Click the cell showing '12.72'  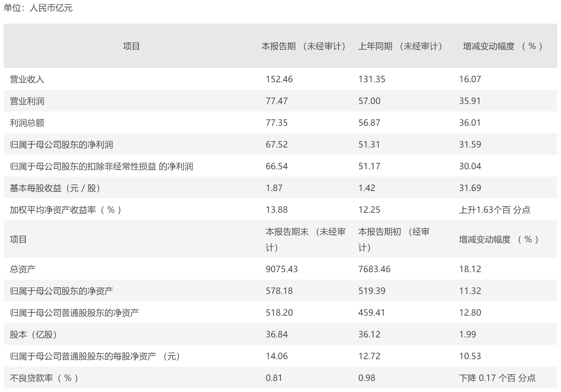tap(369, 356)
